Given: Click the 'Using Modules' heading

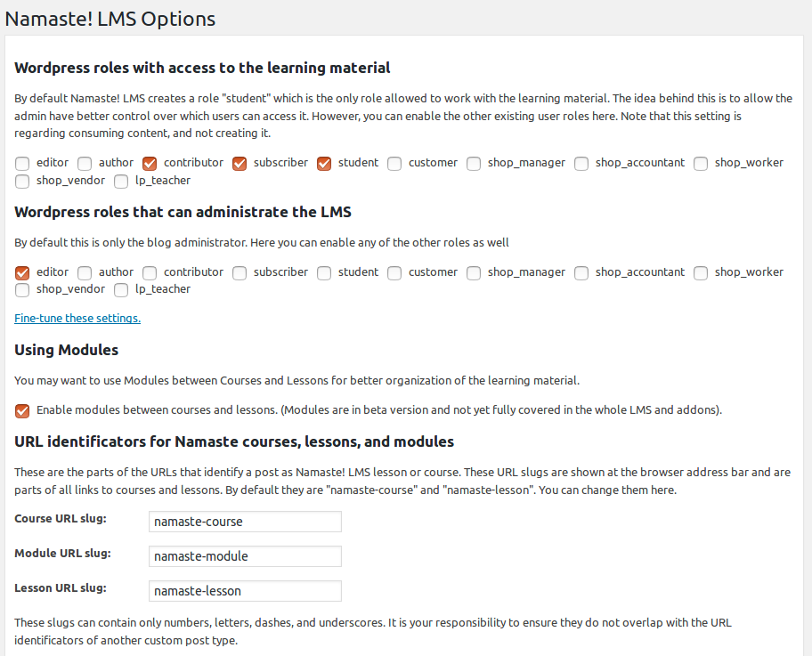Looking at the screenshot, I should [x=66, y=350].
